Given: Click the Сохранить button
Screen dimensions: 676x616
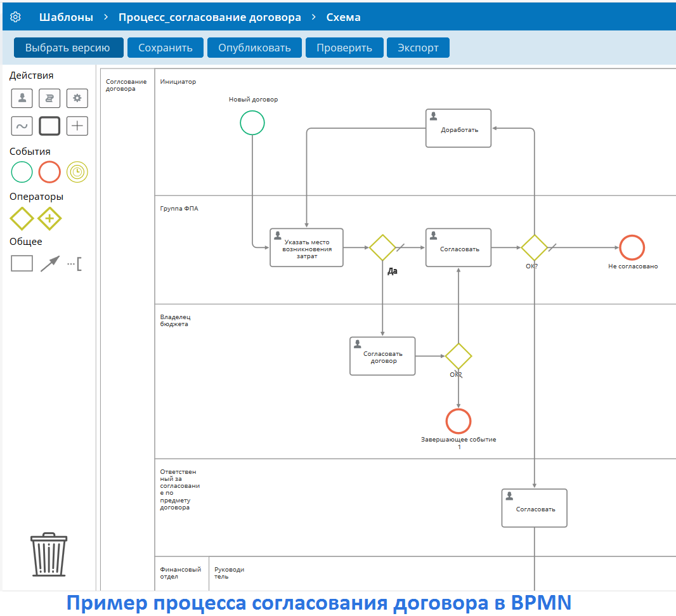Looking at the screenshot, I should coord(165,47).
